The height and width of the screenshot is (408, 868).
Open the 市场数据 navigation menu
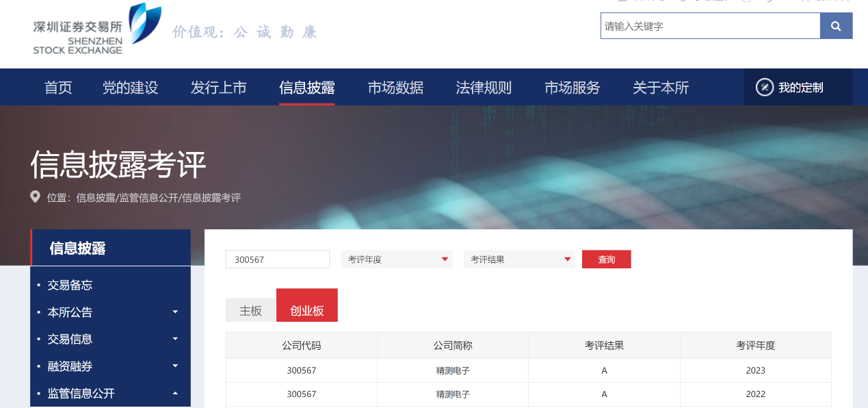point(395,88)
